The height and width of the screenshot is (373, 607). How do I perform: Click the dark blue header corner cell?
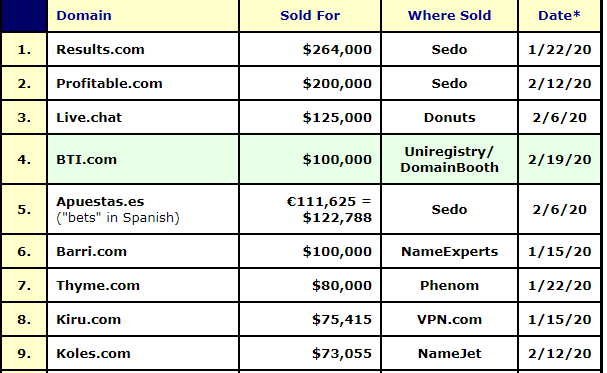point(24,15)
